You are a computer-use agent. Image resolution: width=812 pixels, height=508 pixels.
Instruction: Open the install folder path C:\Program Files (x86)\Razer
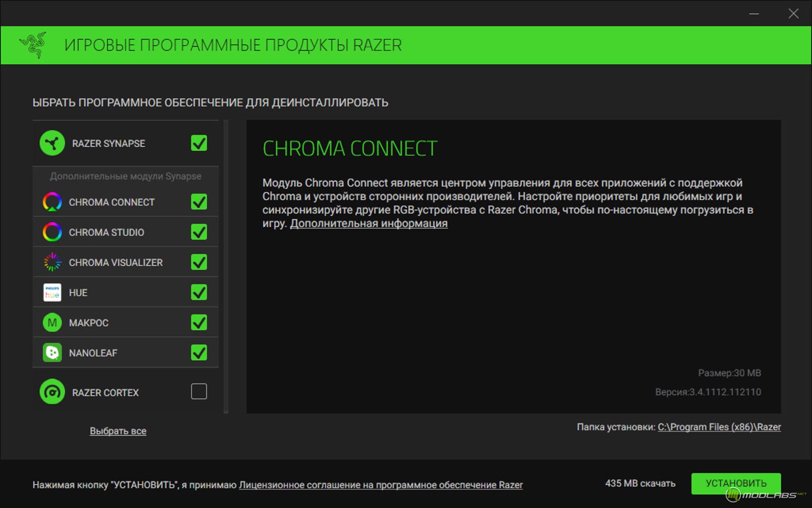click(x=719, y=427)
